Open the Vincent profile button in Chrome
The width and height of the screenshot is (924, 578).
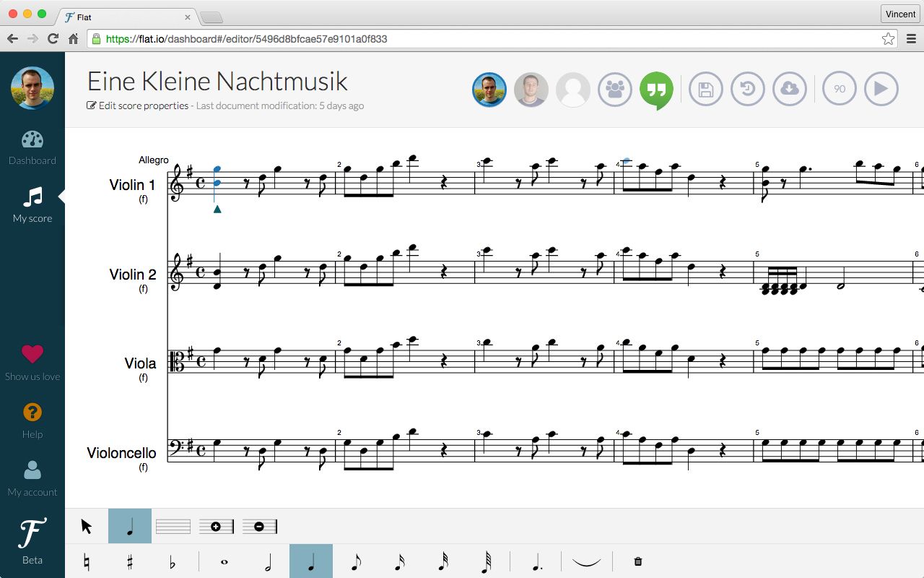coord(901,14)
